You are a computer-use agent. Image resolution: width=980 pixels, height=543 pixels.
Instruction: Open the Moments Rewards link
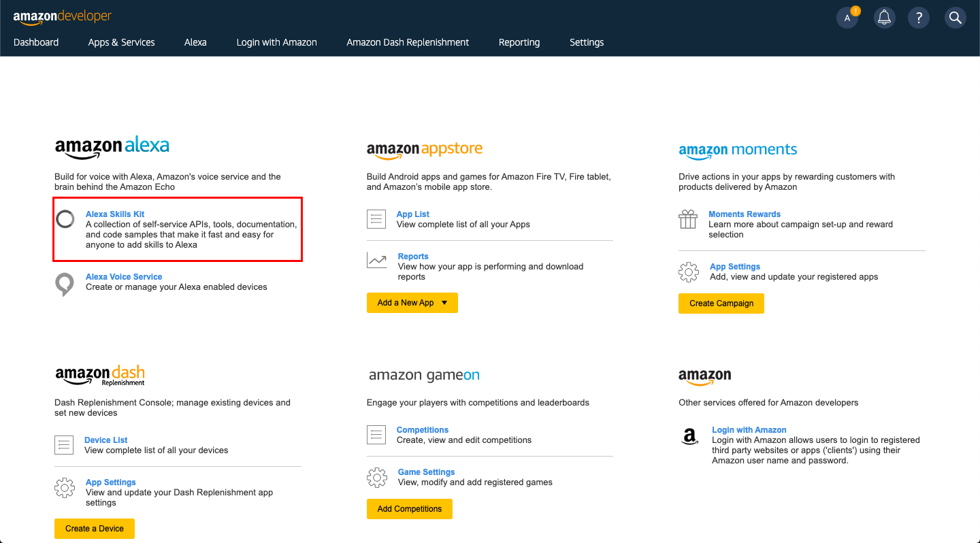click(x=745, y=214)
